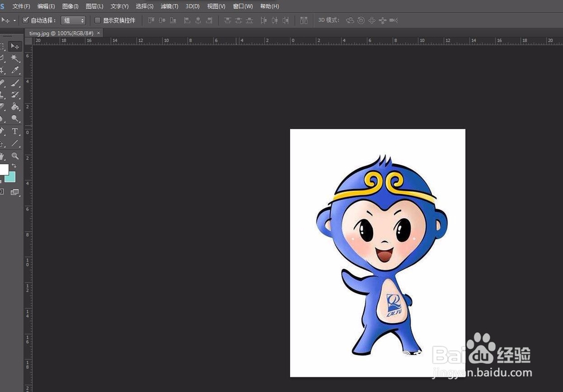
Task: Uncheck the 自动选择 checkbox
Action: [x=25, y=20]
